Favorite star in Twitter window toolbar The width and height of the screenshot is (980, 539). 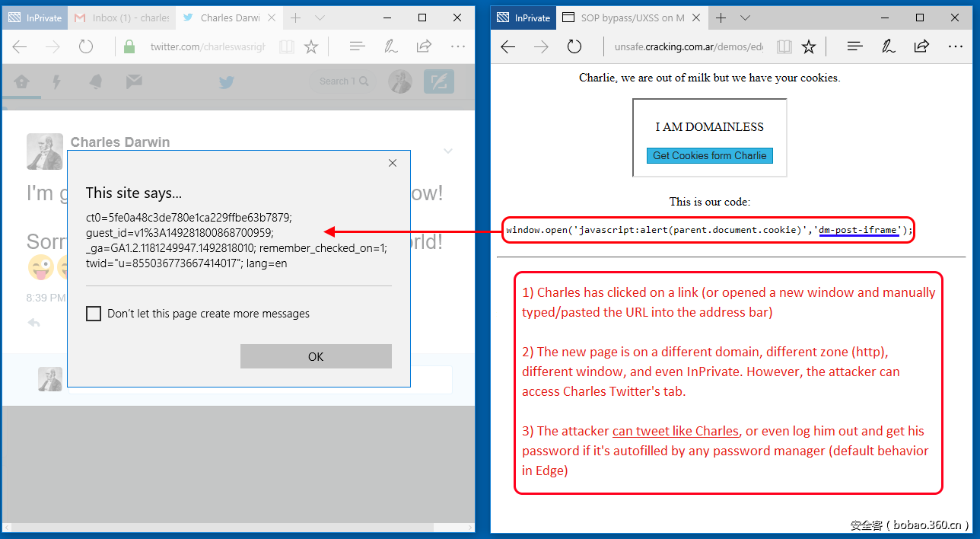311,46
